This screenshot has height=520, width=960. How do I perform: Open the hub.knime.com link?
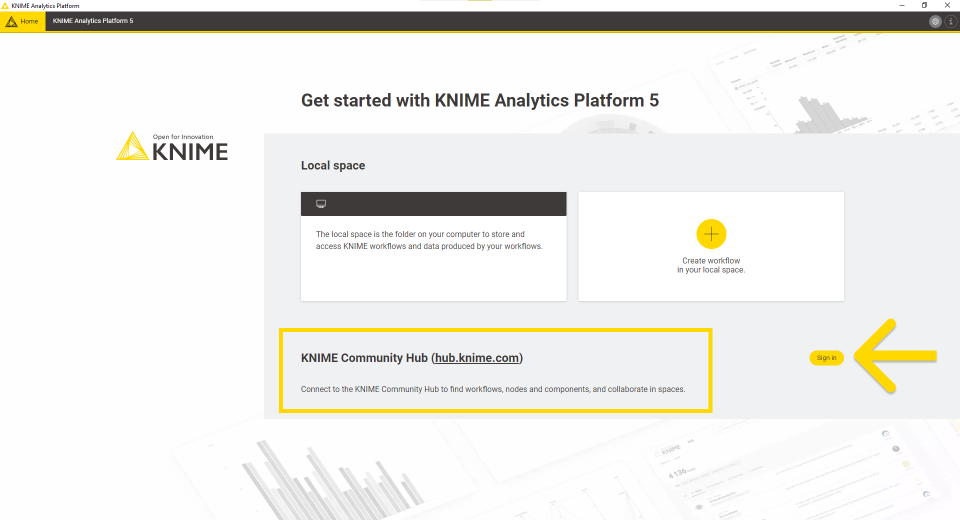pyautogui.click(x=477, y=358)
